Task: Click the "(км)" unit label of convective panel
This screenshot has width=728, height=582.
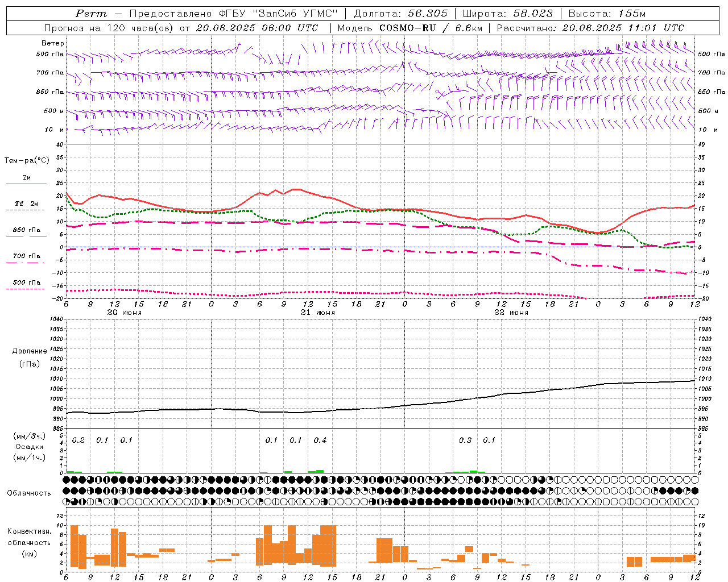Action: 29,553
